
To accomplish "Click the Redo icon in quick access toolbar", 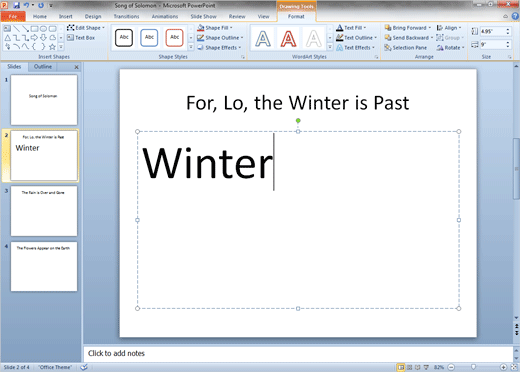I will [x=41, y=5].
